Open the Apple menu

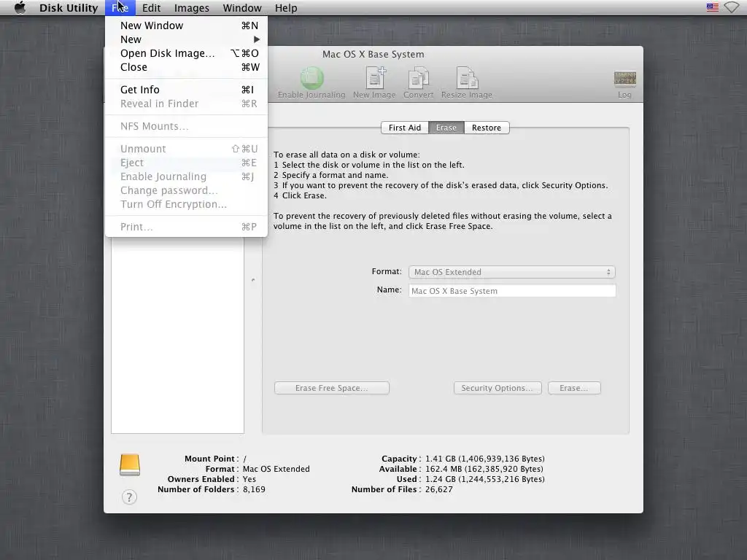(20, 7)
